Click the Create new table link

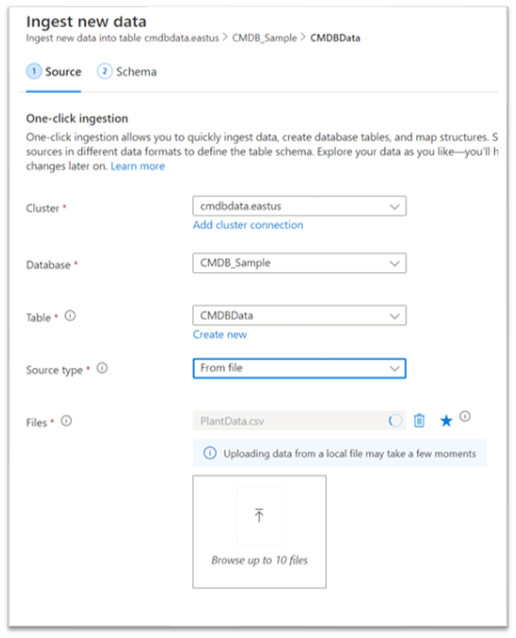point(220,334)
